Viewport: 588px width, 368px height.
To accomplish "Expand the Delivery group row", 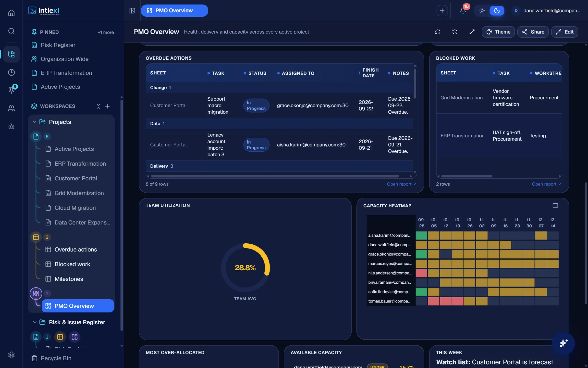I will [x=279, y=166].
